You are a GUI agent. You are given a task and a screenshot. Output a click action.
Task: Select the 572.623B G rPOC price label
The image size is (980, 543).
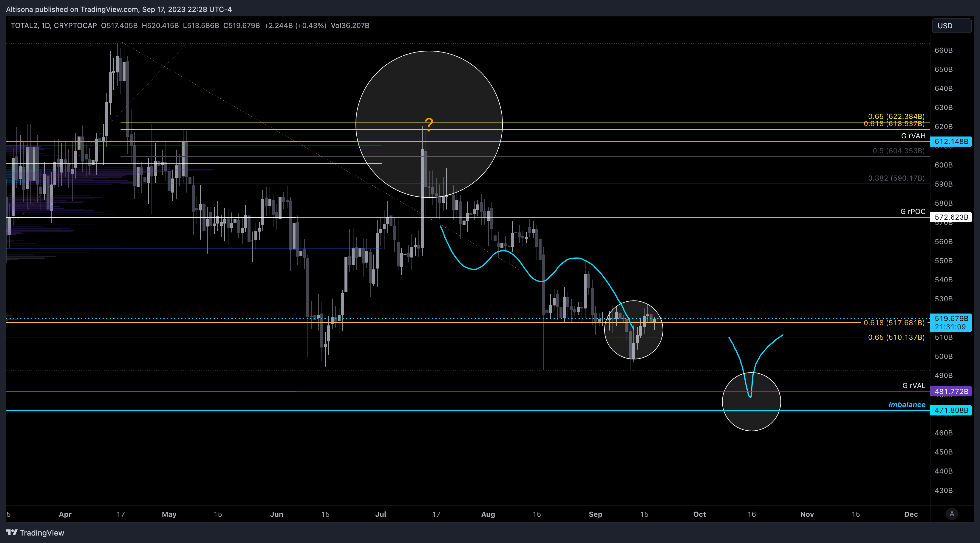[951, 217]
